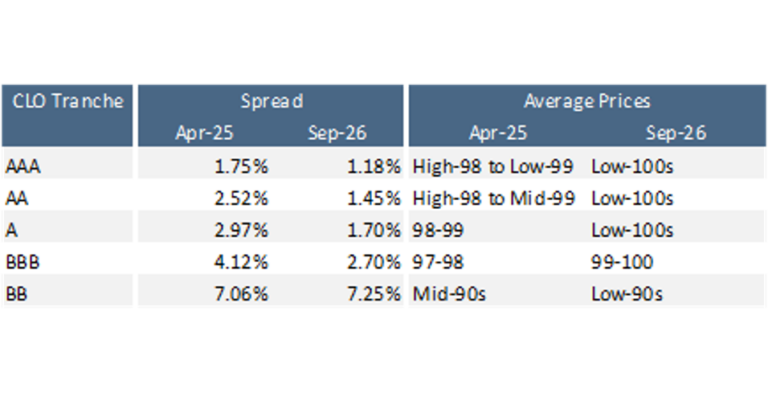
Task: Select the BB tranche row label
Action: [17, 294]
